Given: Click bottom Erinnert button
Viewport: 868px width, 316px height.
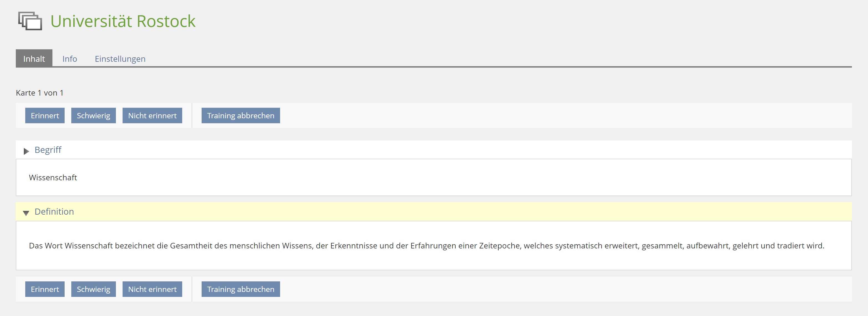Looking at the screenshot, I should point(45,289).
